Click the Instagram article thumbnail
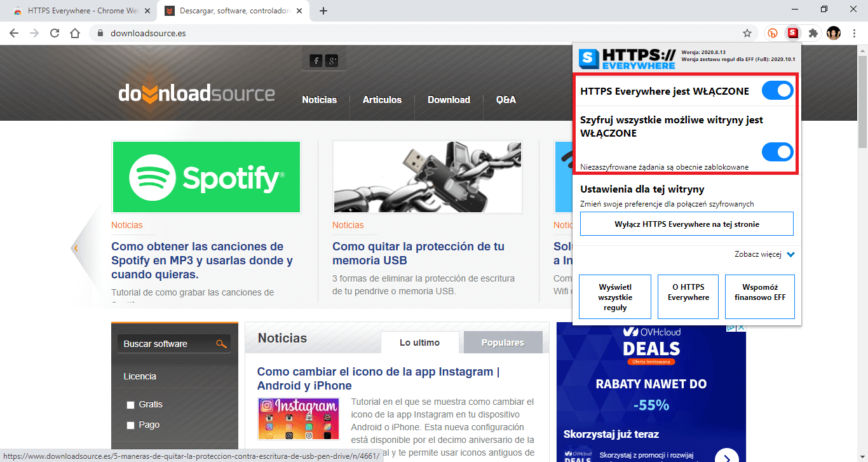868x462 pixels. point(299,419)
